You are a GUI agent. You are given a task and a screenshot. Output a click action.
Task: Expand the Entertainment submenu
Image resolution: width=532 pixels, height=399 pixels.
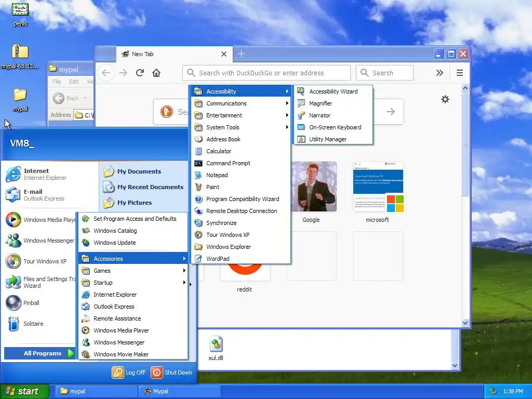pyautogui.click(x=241, y=115)
